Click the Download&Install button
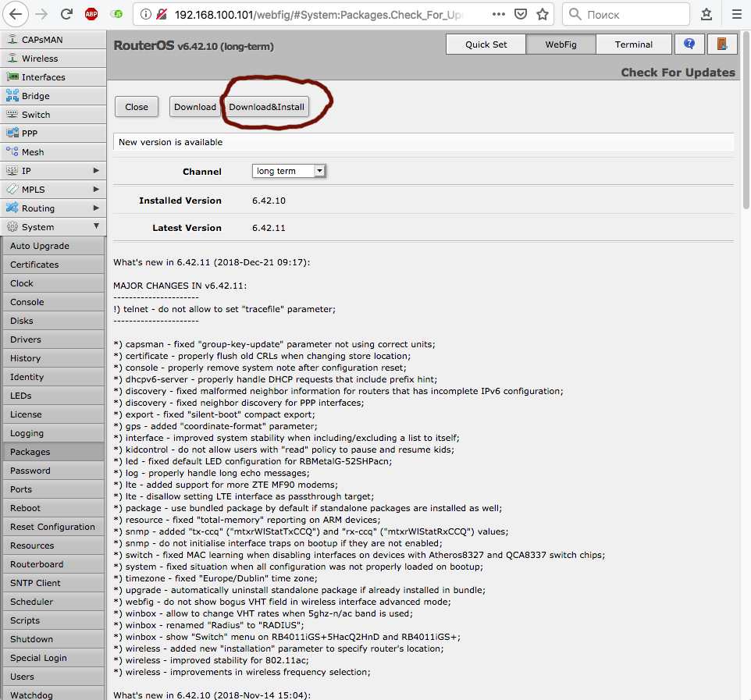Image resolution: width=751 pixels, height=700 pixels. click(x=267, y=107)
